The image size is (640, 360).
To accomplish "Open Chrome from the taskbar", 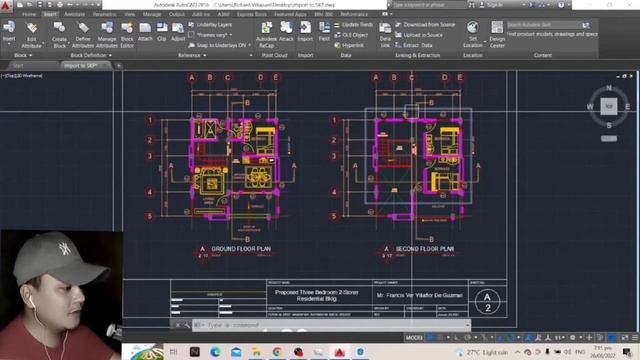I will pyautogui.click(x=277, y=352).
